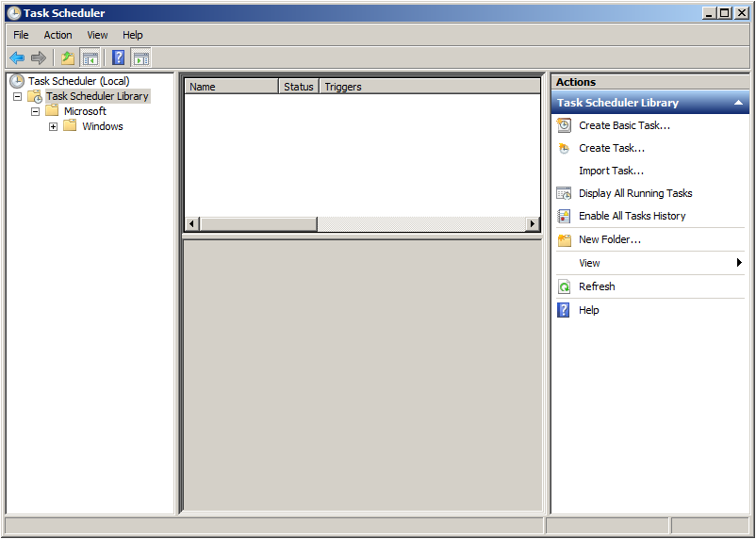Open the Help menu in menu bar
The width and height of the screenshot is (756, 539).
point(133,35)
